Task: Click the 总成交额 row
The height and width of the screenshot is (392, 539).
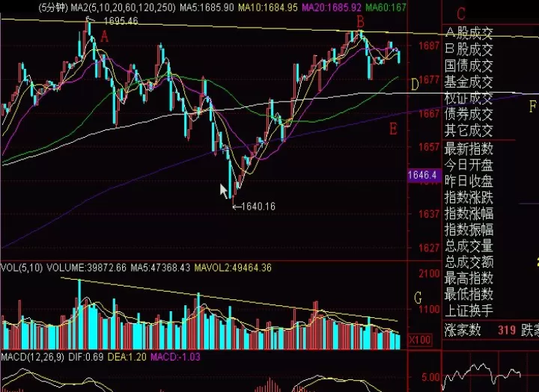Action: click(x=469, y=262)
